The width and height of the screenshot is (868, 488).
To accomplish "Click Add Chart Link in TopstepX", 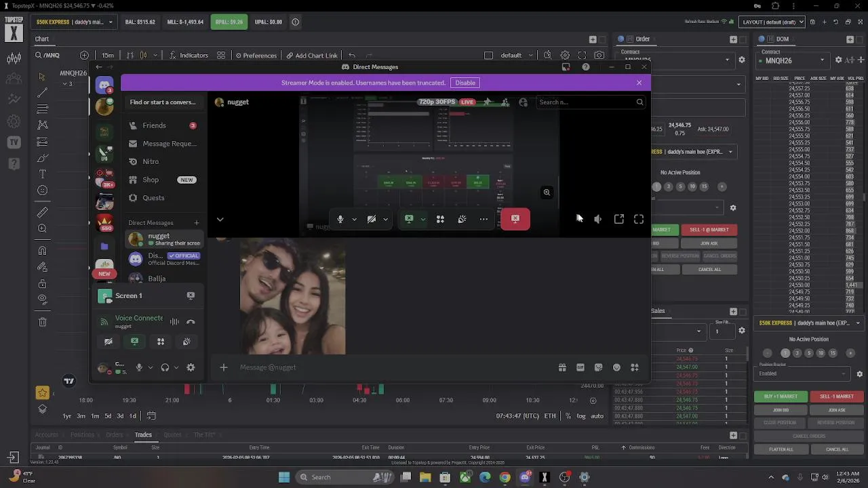I will [311, 56].
